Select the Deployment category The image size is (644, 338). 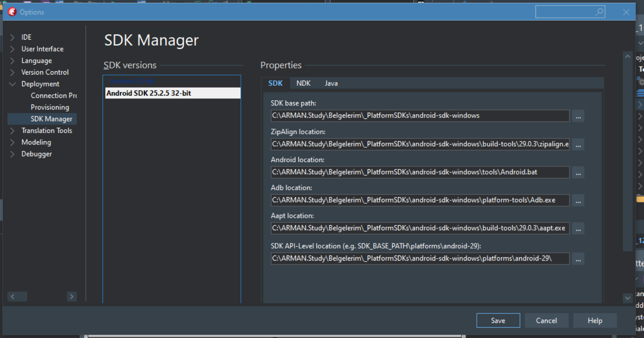[x=41, y=84]
